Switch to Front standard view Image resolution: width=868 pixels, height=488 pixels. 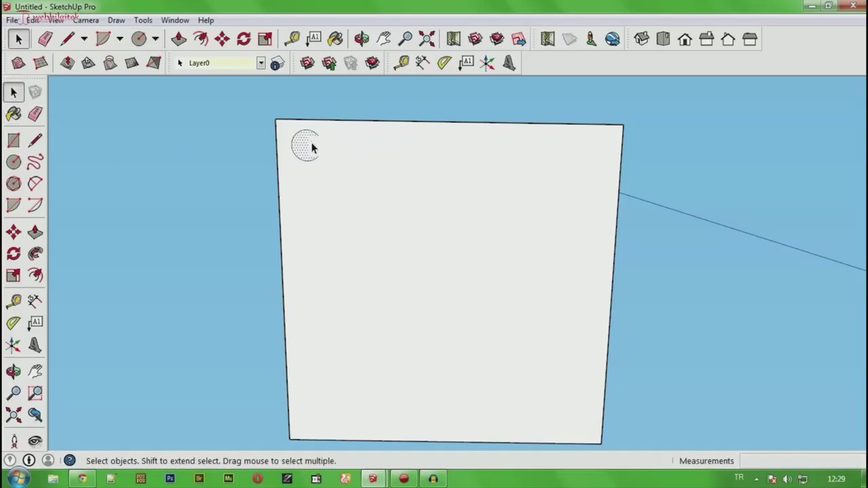(x=685, y=39)
